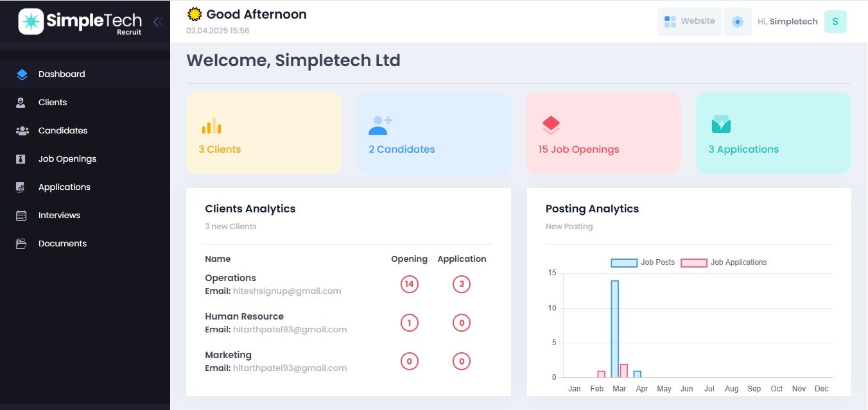This screenshot has height=410, width=868.
Task: Click the 3 Applications teal card
Action: coord(773,133)
